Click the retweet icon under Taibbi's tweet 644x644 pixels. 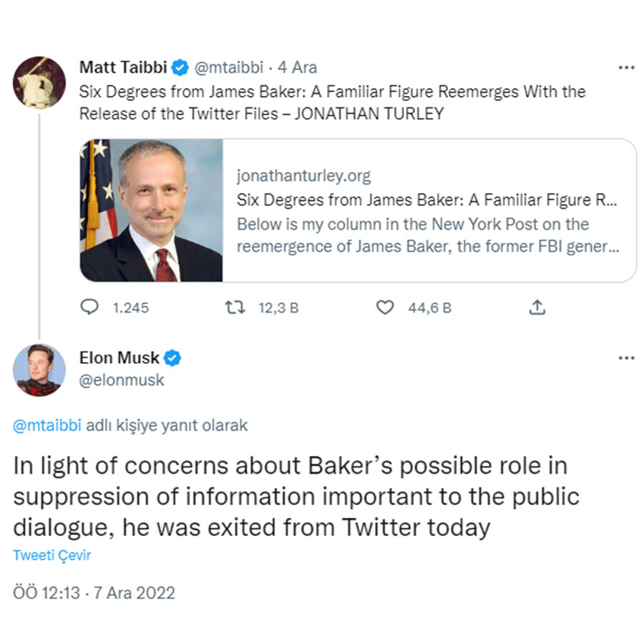pos(235,307)
